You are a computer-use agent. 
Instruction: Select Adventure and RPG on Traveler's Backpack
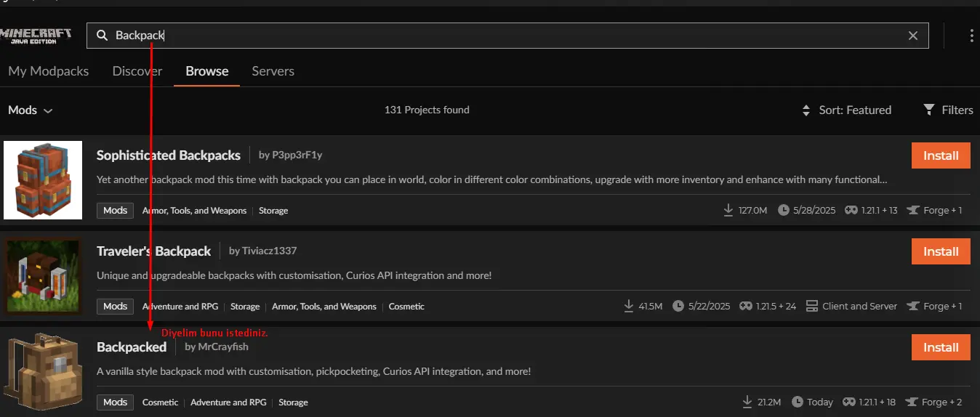pos(182,307)
